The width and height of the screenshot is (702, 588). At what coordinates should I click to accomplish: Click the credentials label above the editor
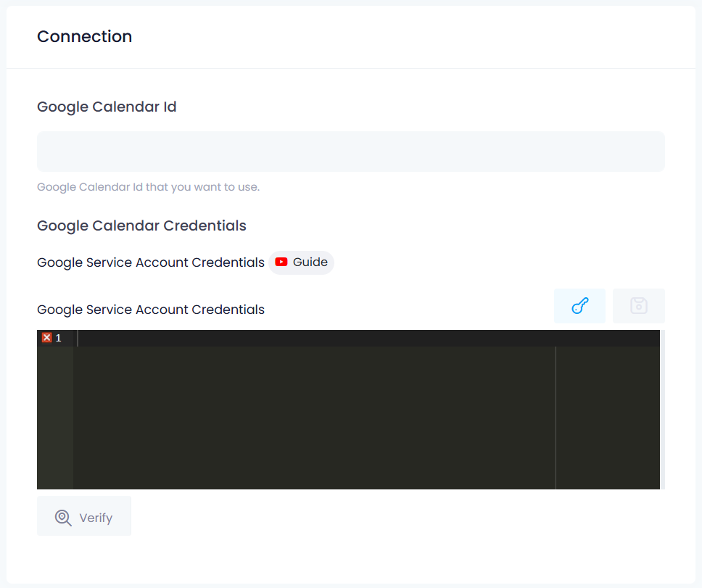(x=151, y=310)
